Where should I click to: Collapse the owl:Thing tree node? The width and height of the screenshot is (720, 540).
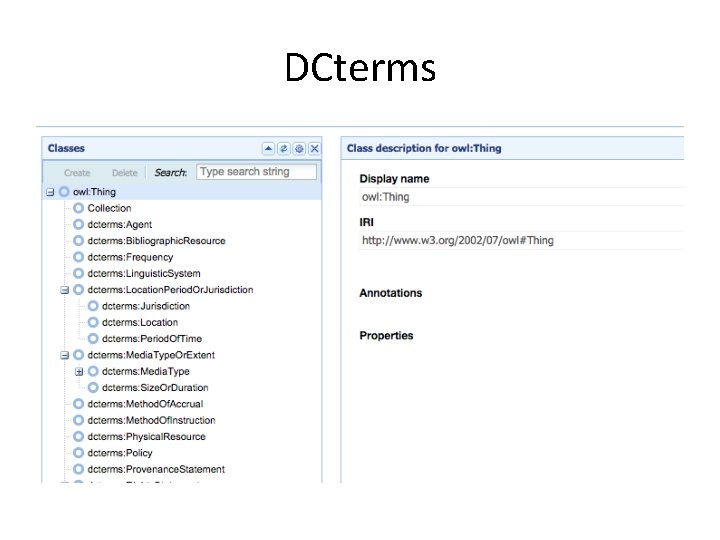(x=50, y=192)
